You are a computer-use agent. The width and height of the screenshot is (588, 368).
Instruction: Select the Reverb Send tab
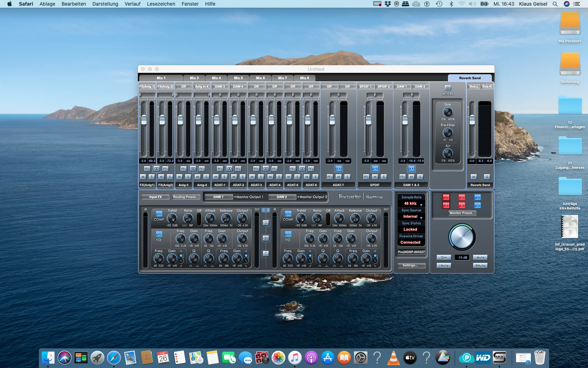coord(470,78)
